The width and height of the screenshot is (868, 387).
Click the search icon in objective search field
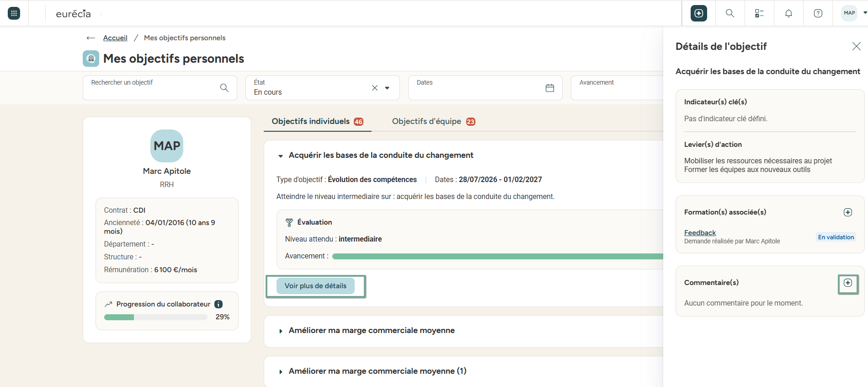point(224,88)
